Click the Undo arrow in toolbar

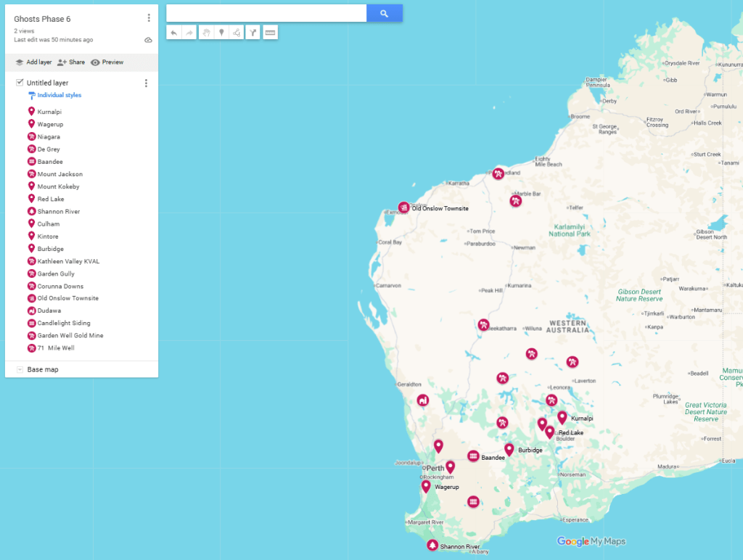pos(174,33)
